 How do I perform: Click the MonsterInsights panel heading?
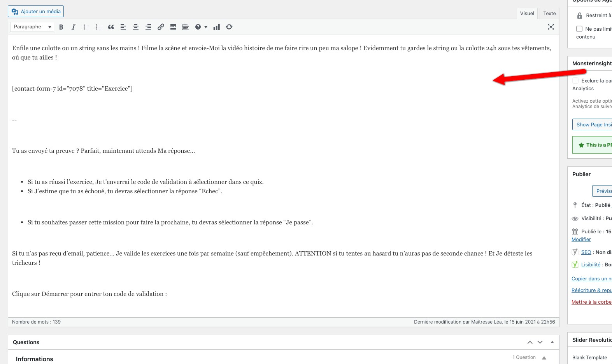coord(592,63)
